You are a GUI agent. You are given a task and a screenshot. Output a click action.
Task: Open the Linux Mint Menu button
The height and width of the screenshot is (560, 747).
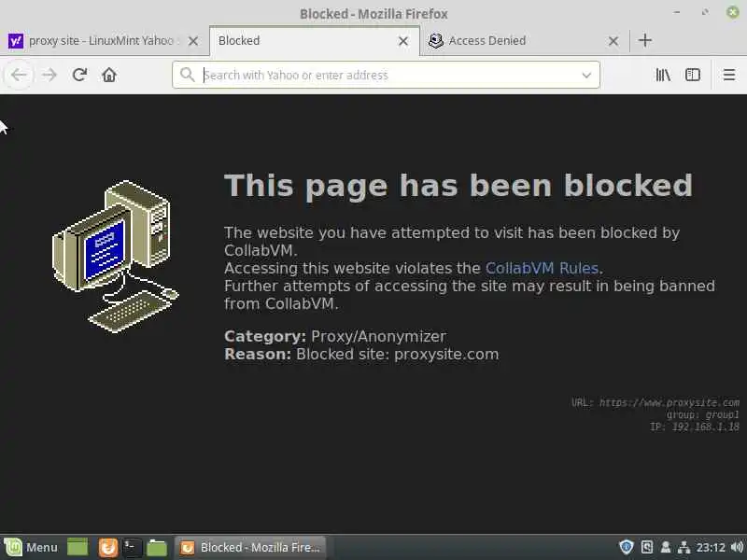(31, 547)
